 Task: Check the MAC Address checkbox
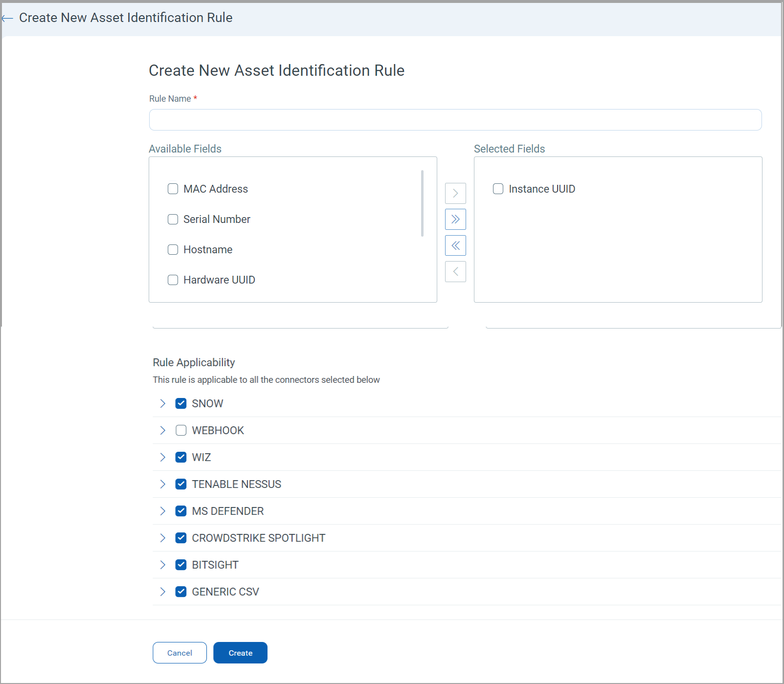coord(173,189)
